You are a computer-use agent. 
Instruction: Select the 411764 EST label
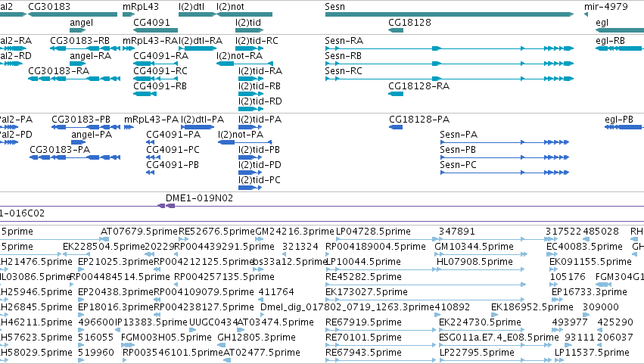point(276,293)
